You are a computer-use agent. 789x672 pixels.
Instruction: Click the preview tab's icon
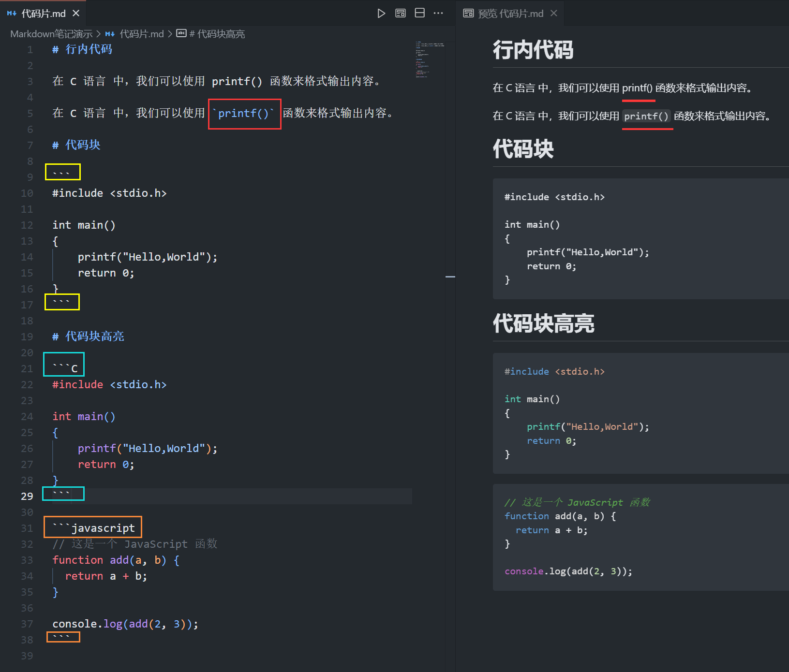(x=468, y=13)
